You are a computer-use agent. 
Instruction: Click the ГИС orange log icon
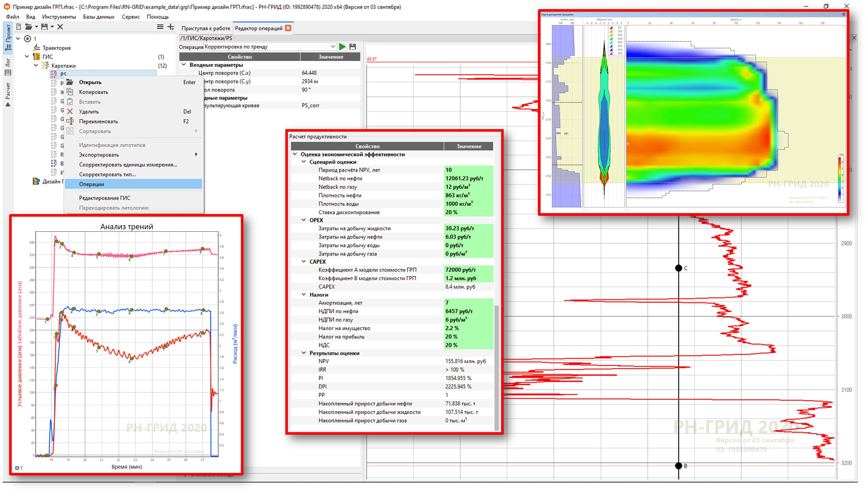tap(36, 56)
